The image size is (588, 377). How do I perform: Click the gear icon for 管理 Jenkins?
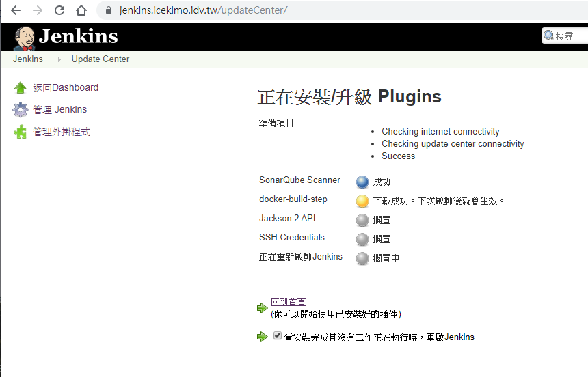21,109
